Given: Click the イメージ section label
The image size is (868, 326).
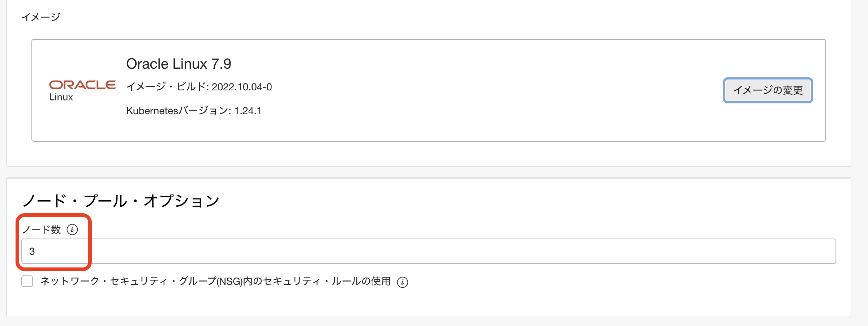Looking at the screenshot, I should [x=41, y=17].
